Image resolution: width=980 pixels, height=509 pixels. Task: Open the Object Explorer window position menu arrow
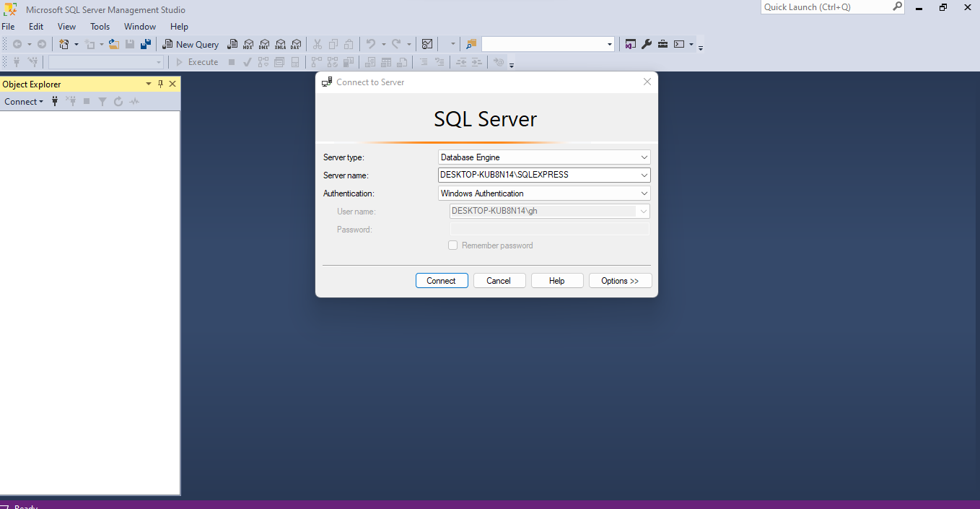(x=149, y=84)
